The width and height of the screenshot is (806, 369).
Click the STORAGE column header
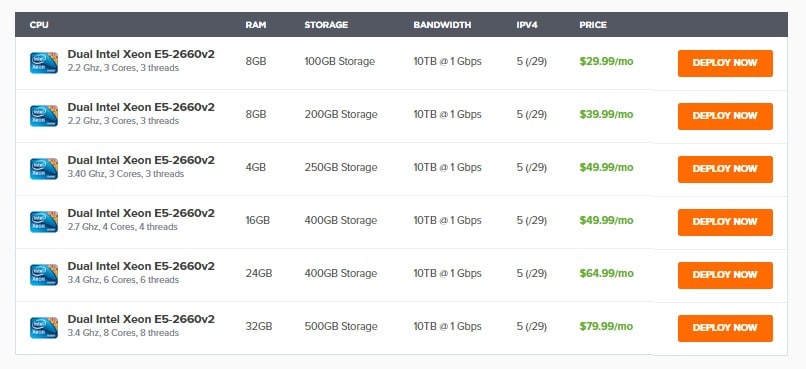click(x=326, y=25)
